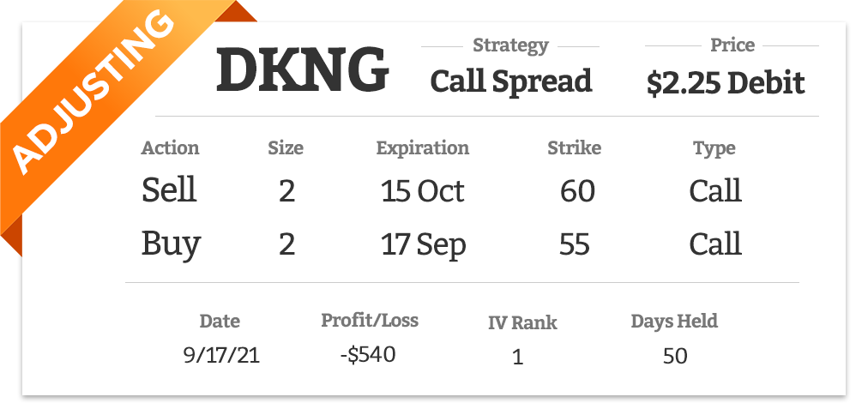Select the Buy action in second row
Image resolution: width=868 pixels, height=415 pixels.
pos(171,244)
